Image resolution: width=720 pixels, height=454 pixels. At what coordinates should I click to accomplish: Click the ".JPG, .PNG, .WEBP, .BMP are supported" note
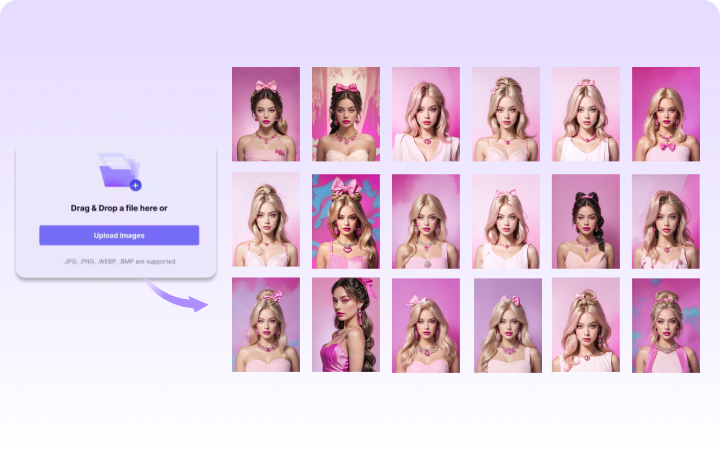pyautogui.click(x=119, y=261)
